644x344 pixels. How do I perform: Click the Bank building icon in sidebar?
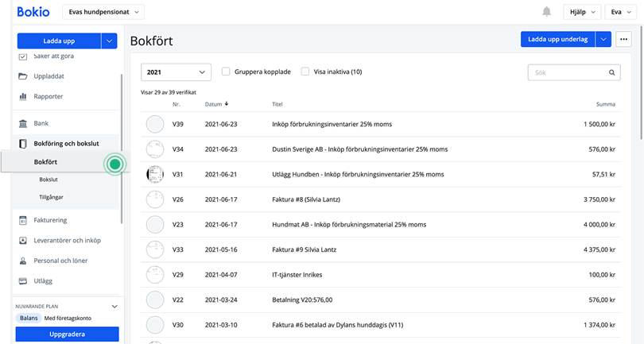(23, 124)
